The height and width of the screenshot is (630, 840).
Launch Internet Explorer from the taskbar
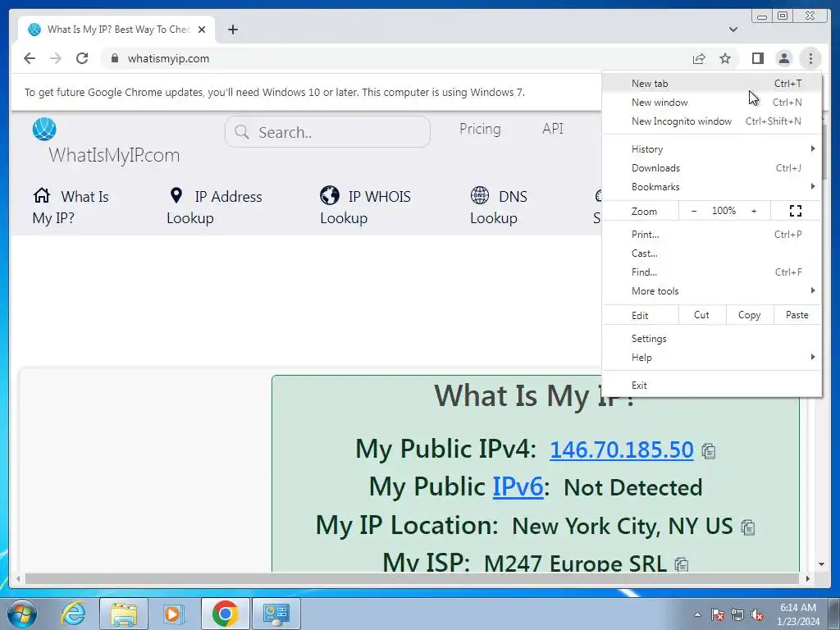coord(73,614)
